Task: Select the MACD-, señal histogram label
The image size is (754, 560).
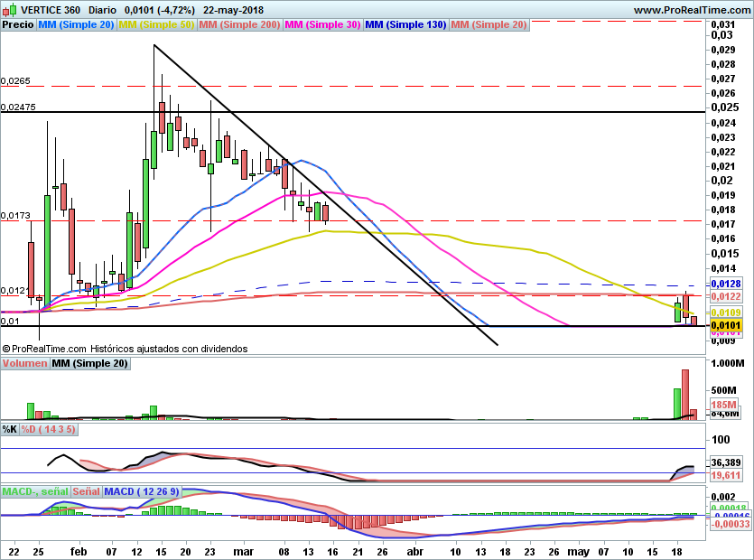Action: [x=35, y=491]
